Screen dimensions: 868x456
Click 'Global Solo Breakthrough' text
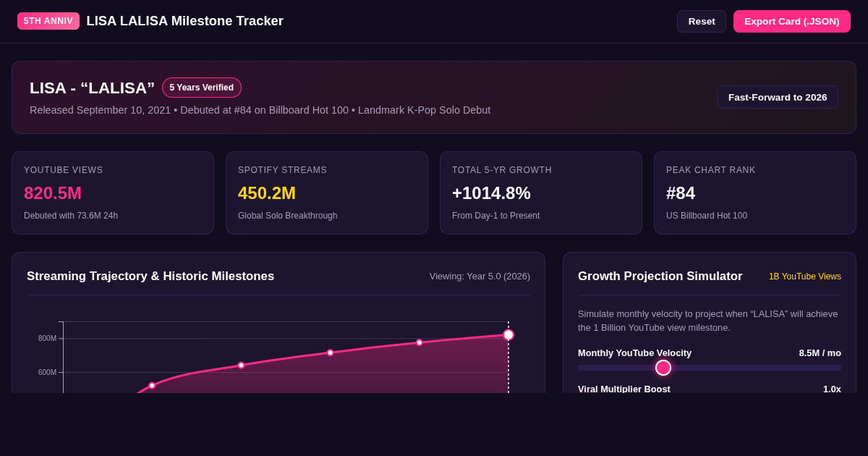pos(287,216)
